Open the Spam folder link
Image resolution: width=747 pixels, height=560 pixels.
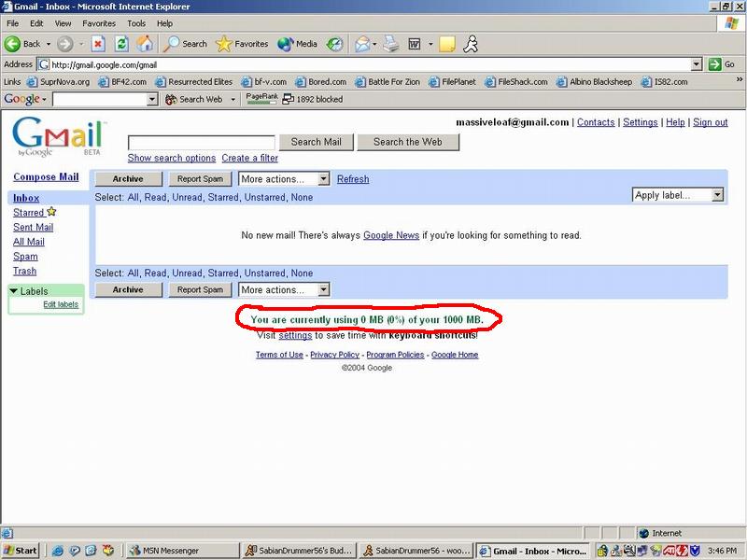click(x=25, y=256)
